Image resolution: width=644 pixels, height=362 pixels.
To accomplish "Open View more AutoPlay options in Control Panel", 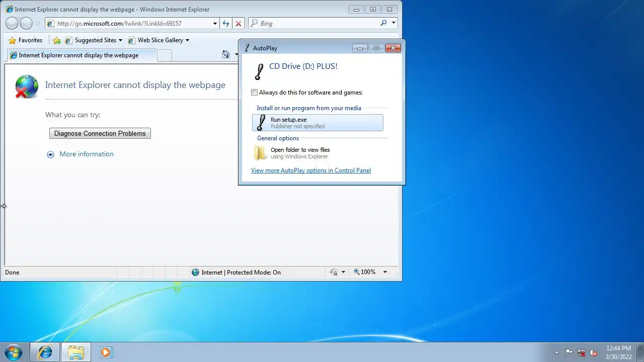I will point(311,170).
